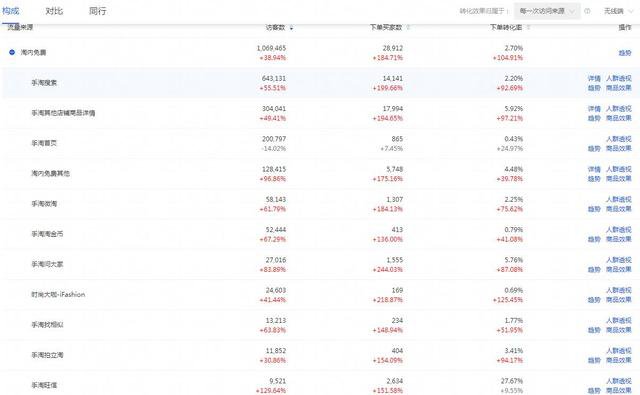Image resolution: width=640 pixels, height=395 pixels.
Task: Sort by 下单买家数 column arrow
Action: tap(408, 28)
